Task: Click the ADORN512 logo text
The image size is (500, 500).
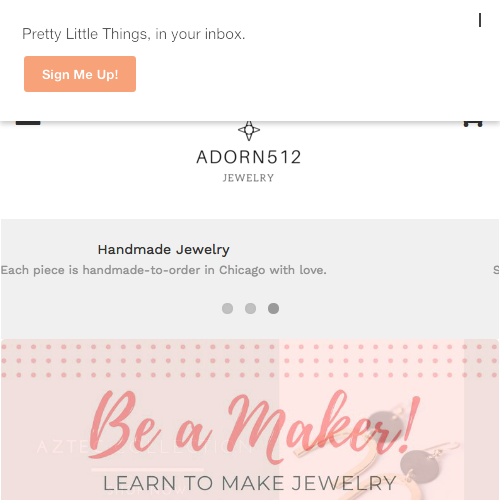Action: (249, 157)
